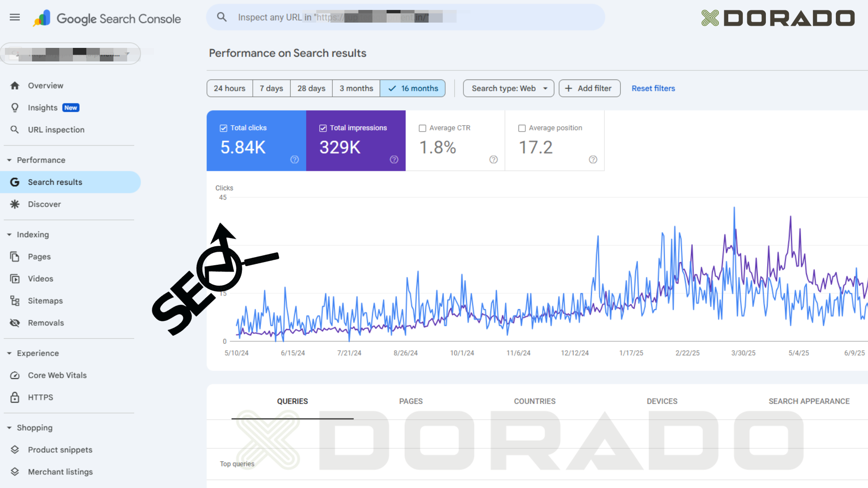Viewport: 868px width, 488px height.
Task: Click the Overview home icon
Action: coord(15,85)
